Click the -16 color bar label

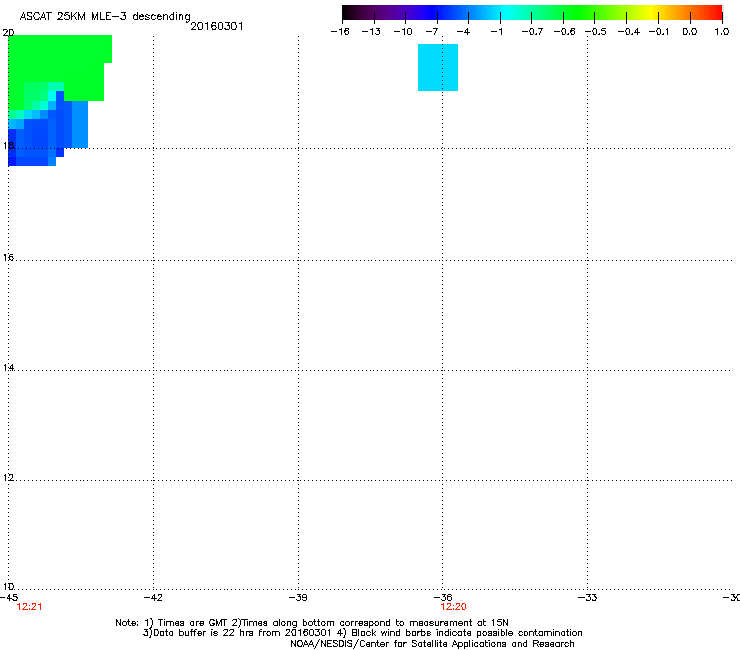(x=340, y=32)
